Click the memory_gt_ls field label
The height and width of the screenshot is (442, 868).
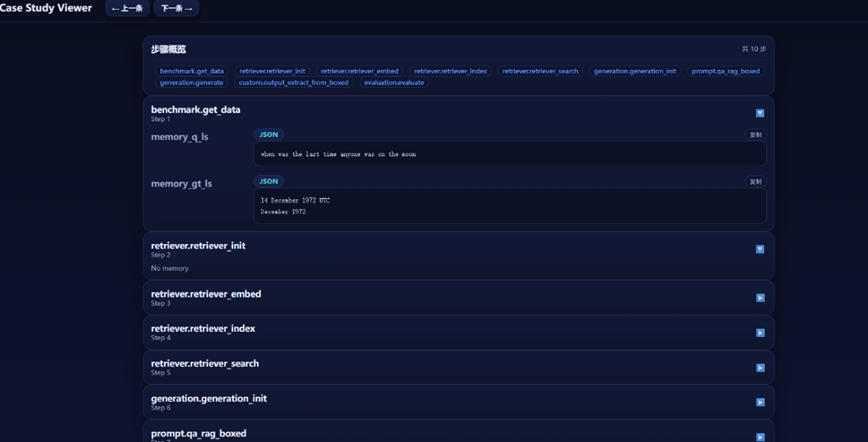click(x=181, y=183)
